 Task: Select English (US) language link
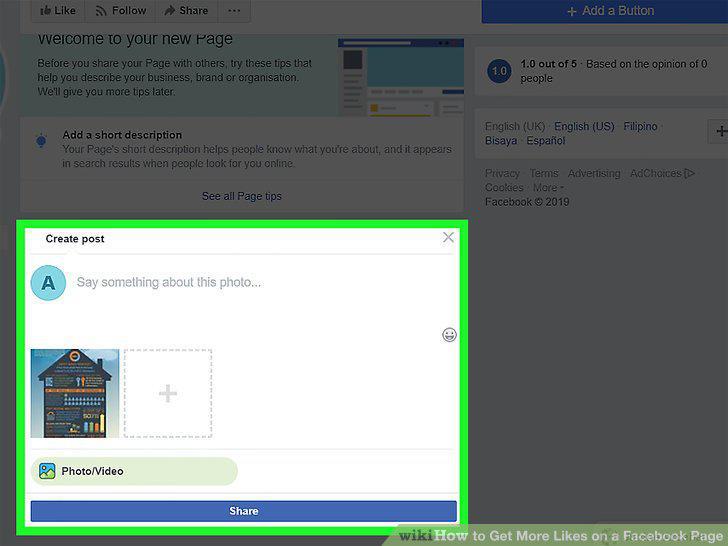pyautogui.click(x=584, y=126)
